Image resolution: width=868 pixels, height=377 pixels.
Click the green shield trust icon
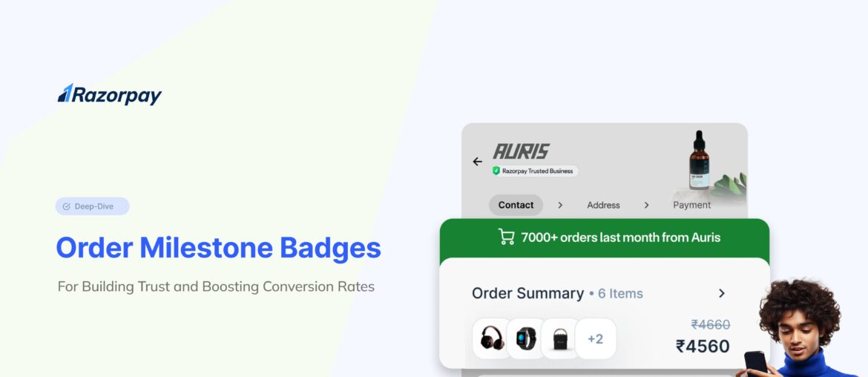click(496, 171)
